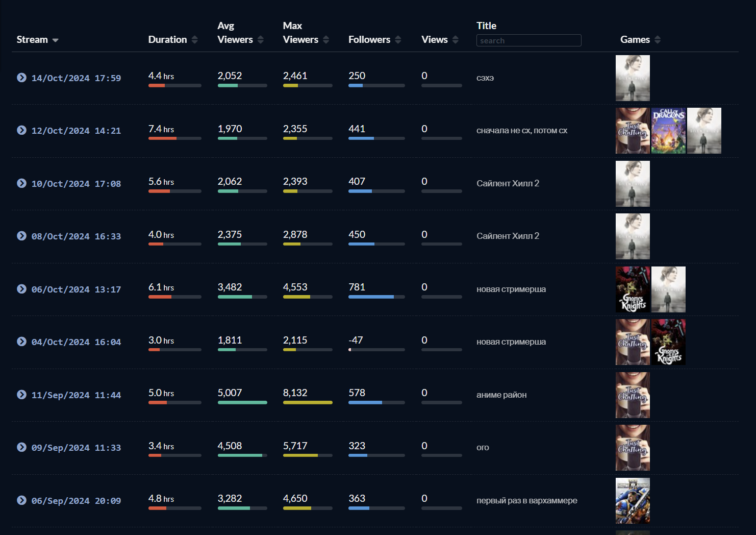Click the title 'первый раз в вархаммере'

[527, 500]
